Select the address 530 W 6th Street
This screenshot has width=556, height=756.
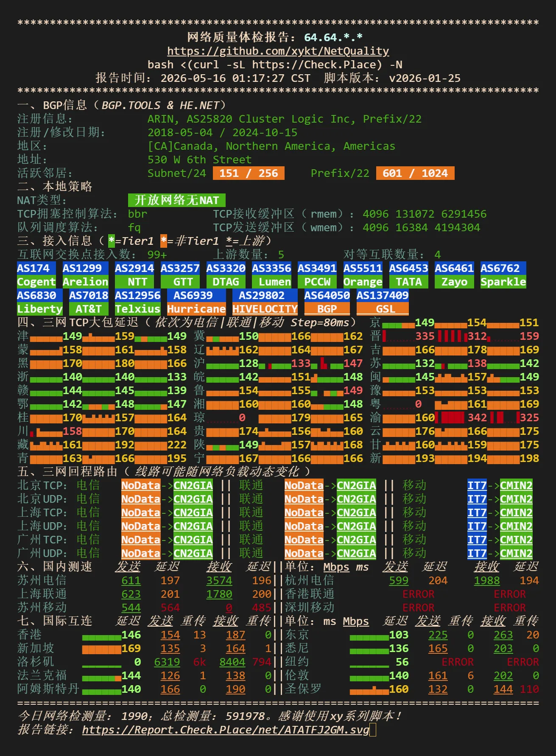199,160
